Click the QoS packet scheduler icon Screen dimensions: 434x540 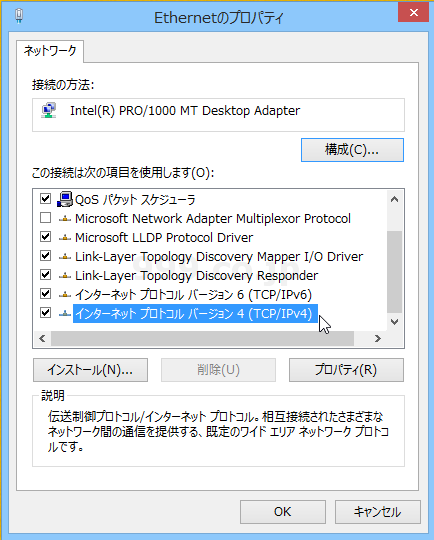point(65,199)
